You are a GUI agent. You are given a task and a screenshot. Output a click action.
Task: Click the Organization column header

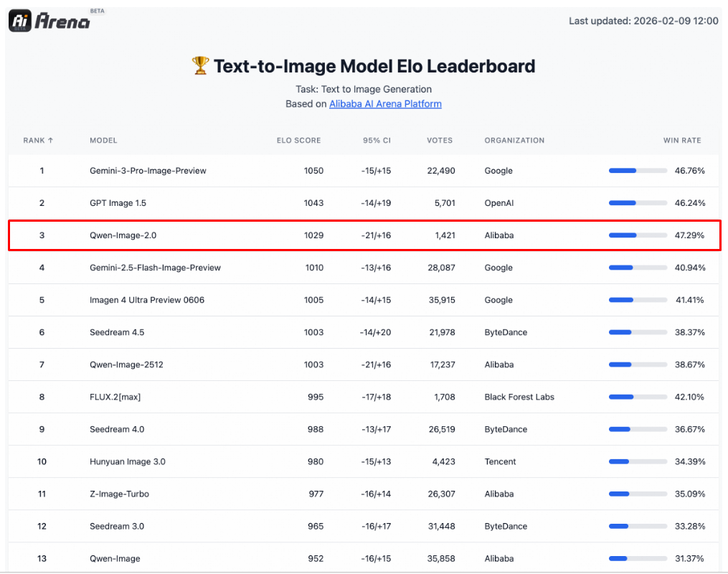514,141
